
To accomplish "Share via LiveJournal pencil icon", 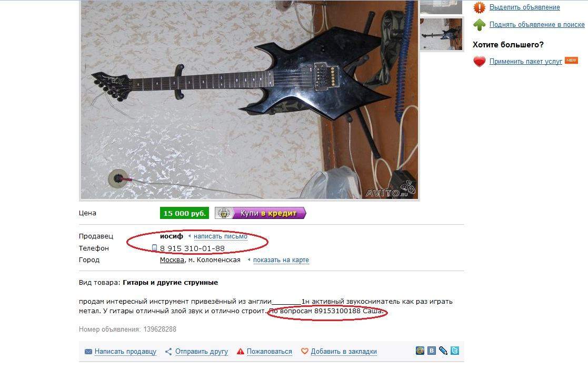I will 443,351.
